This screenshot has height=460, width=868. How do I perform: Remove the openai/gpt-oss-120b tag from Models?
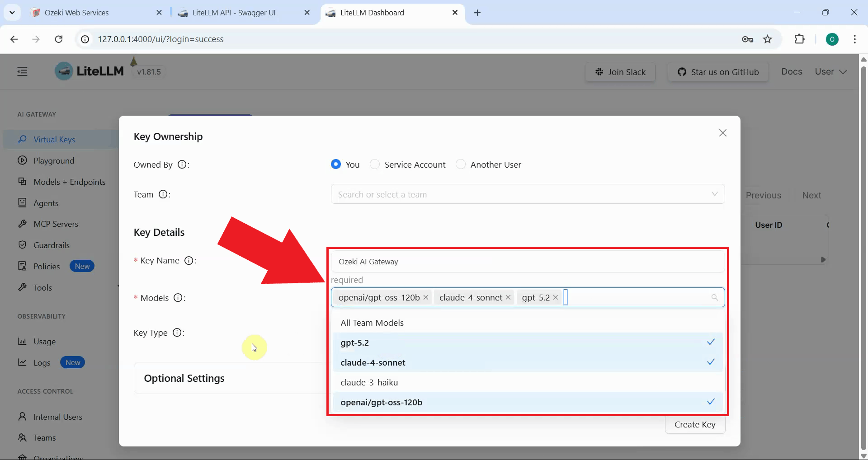pos(425,297)
